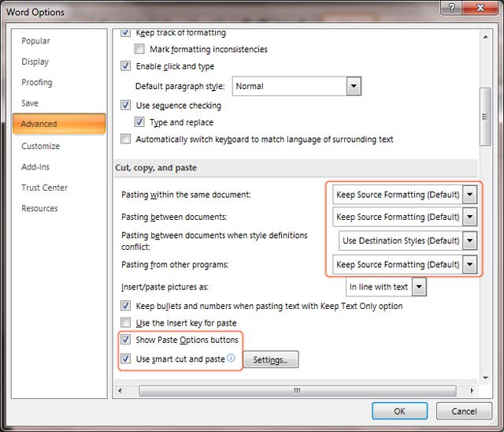Image resolution: width=504 pixels, height=432 pixels.
Task: Open the Trust Center category
Action: tap(44, 188)
